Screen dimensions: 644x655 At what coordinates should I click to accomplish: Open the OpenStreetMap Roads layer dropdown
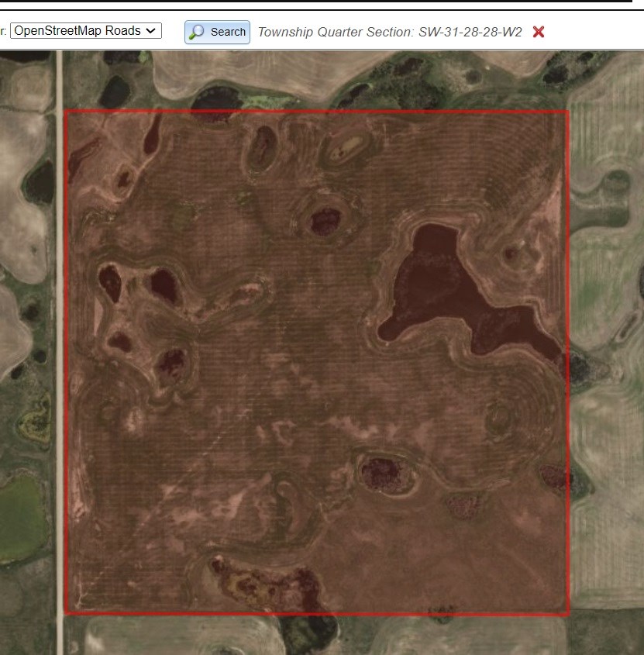85,31
